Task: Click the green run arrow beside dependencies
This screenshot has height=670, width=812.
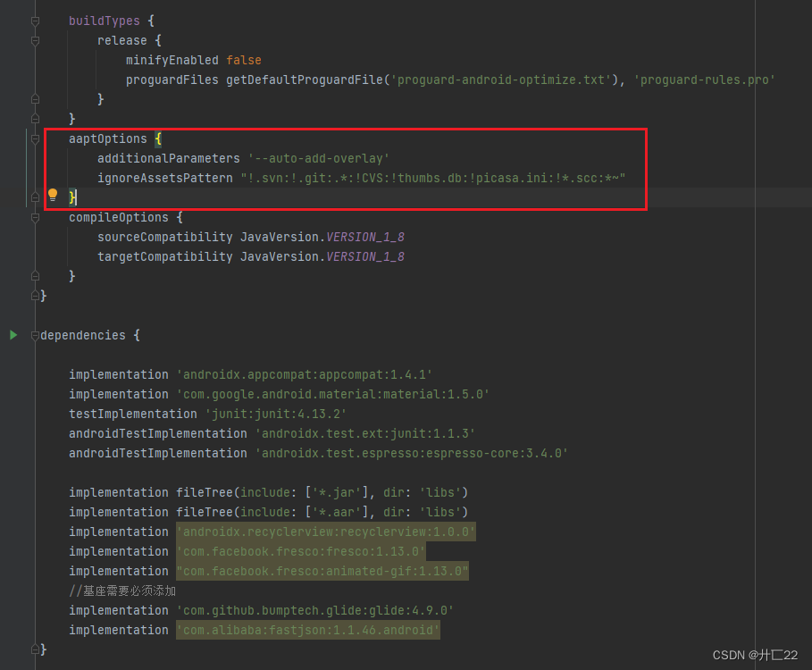Action: click(x=13, y=335)
